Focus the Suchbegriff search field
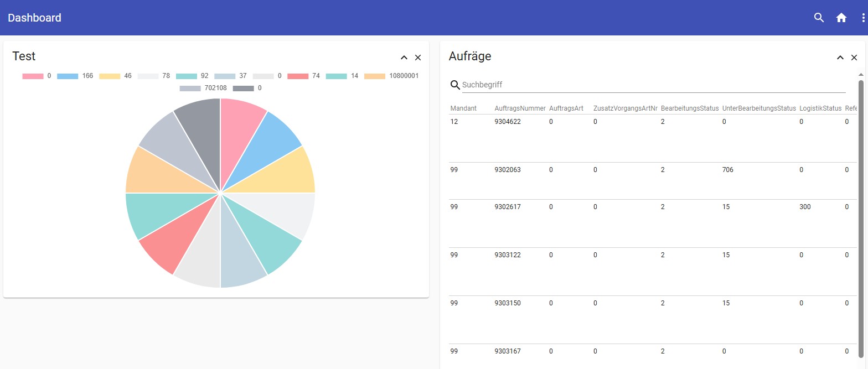This screenshot has width=868, height=369. [654, 85]
